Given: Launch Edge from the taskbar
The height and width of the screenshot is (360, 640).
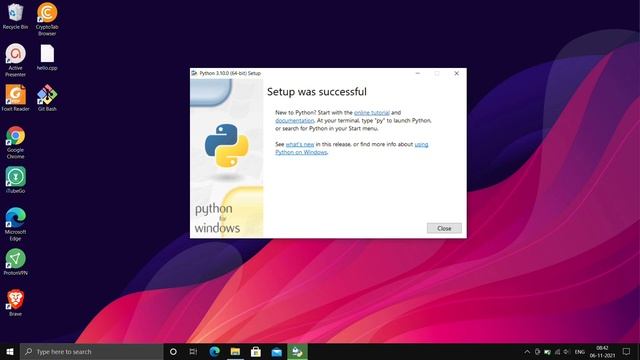Looking at the screenshot, I should pyautogui.click(x=214, y=351).
